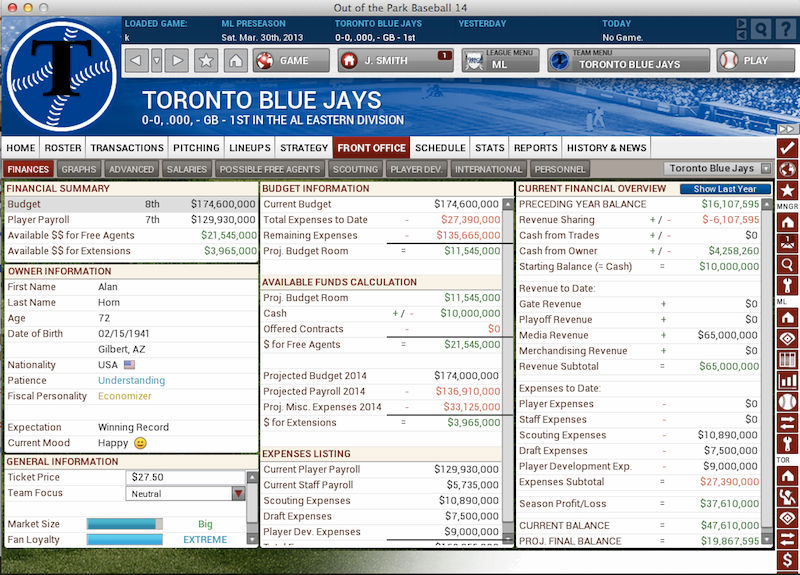Click the double arrow icon below stadium banner

pos(786,129)
